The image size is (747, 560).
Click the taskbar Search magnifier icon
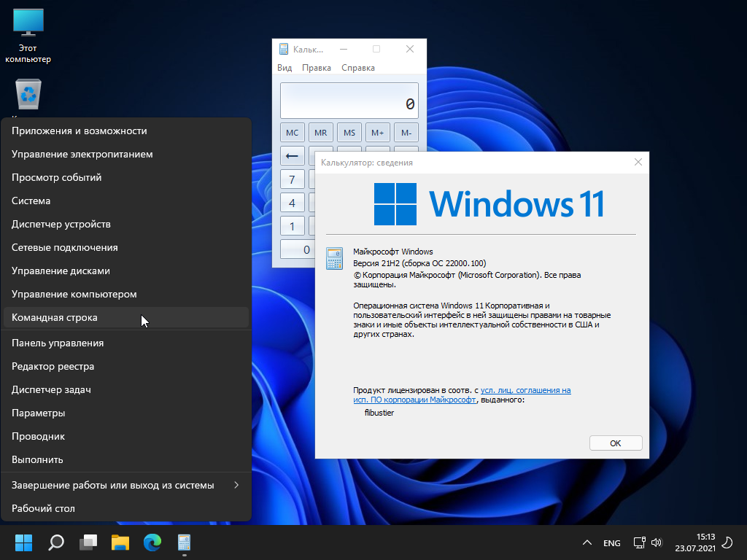pos(56,542)
